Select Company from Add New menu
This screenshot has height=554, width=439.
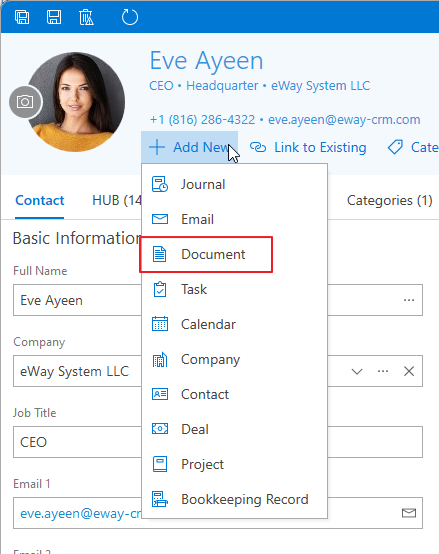(234, 359)
